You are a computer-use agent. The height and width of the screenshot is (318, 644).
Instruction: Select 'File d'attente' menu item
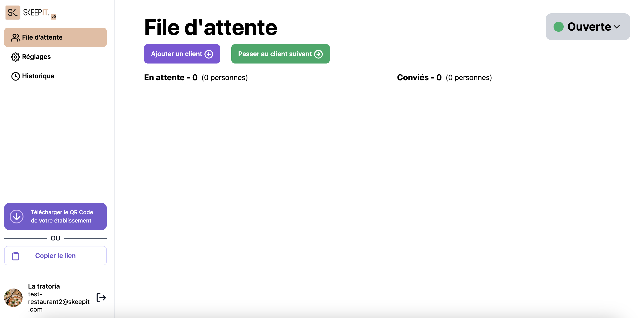55,37
